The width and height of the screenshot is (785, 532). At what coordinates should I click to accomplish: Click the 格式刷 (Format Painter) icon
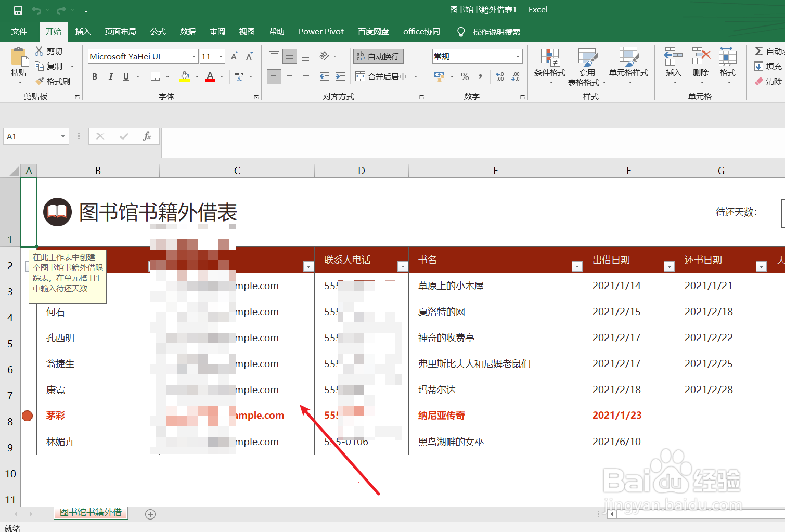click(52, 81)
